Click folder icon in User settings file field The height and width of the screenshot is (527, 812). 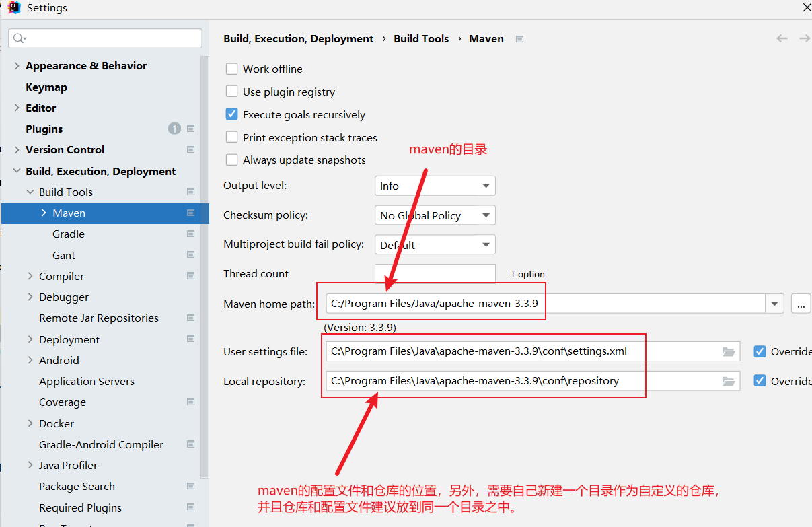729,351
